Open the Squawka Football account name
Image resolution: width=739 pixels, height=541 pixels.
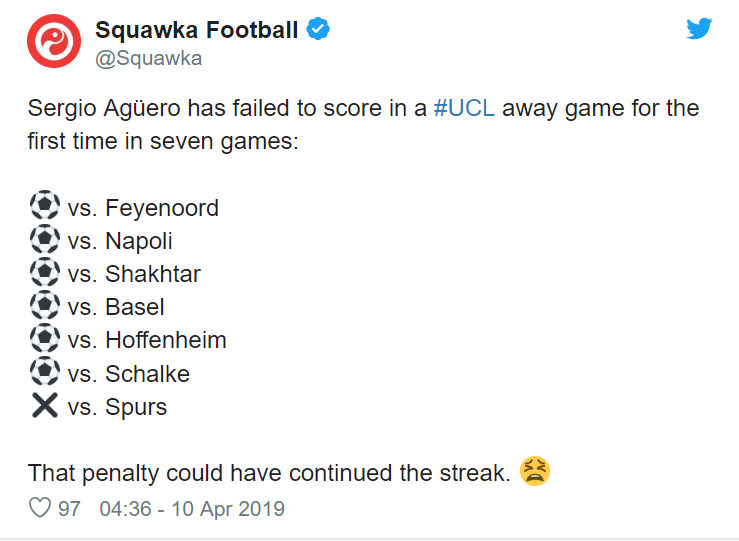197,30
